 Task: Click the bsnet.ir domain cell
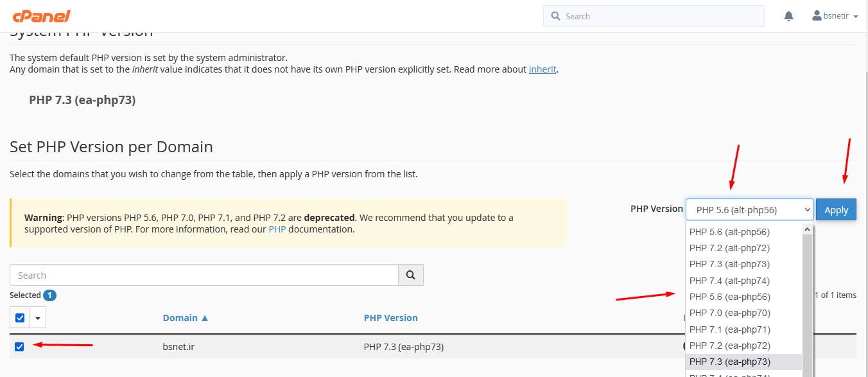[x=179, y=347]
